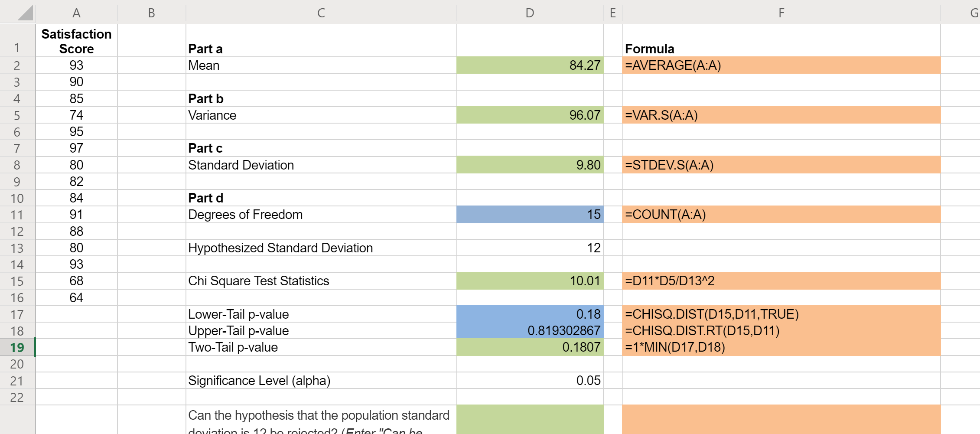Select the row 19 header

pyautogui.click(x=17, y=347)
